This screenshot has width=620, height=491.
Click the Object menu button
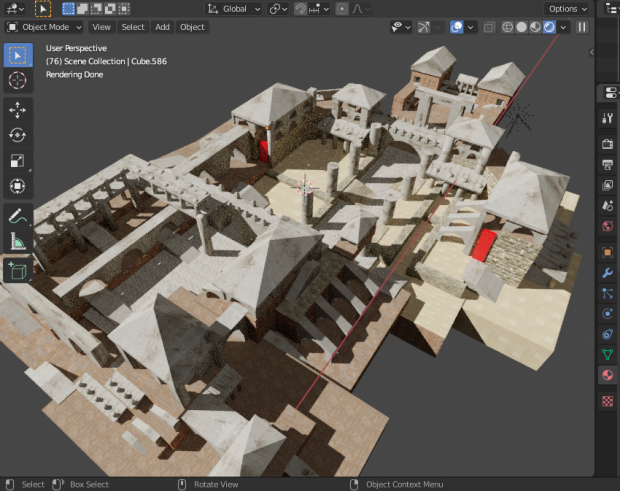point(192,27)
